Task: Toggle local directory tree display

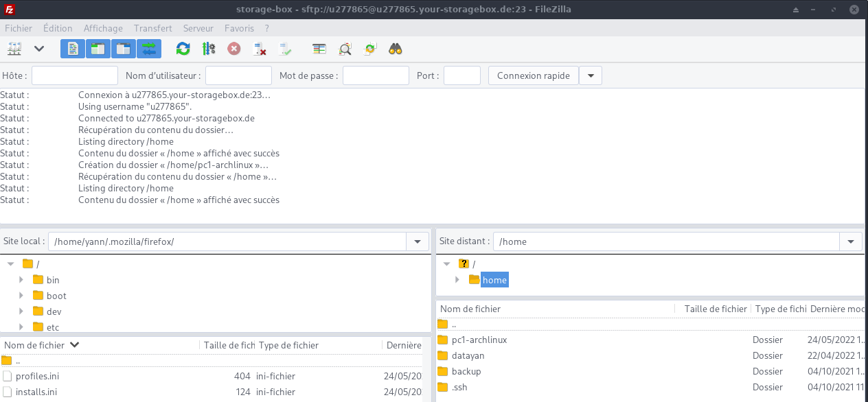Action: coord(98,49)
